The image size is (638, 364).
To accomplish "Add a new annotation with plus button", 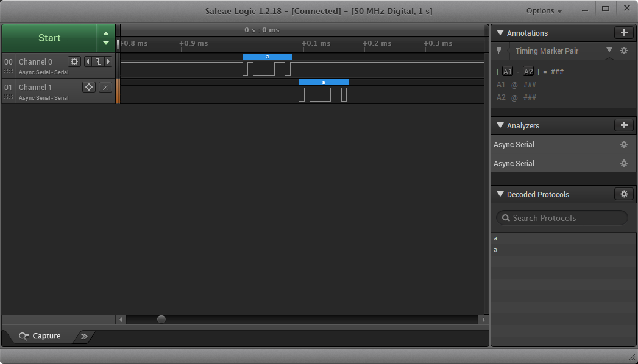I will (x=623, y=33).
